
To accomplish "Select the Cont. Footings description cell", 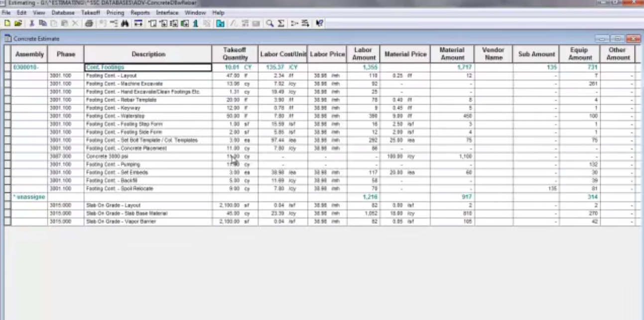I will 148,67.
